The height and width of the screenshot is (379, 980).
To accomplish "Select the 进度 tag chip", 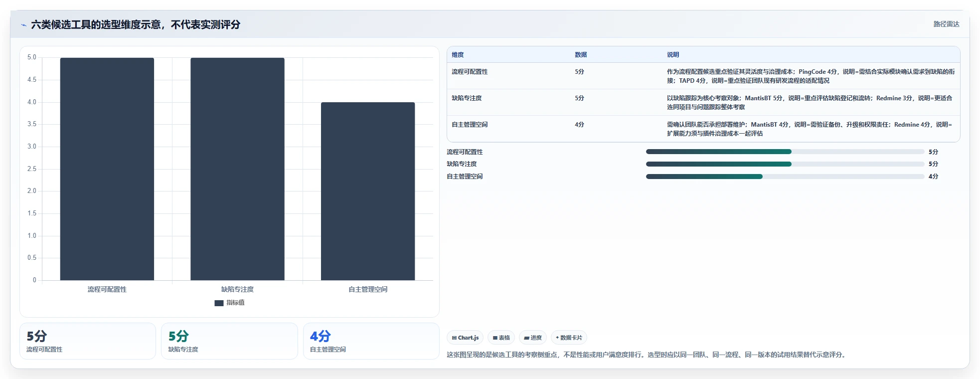I will (x=533, y=338).
